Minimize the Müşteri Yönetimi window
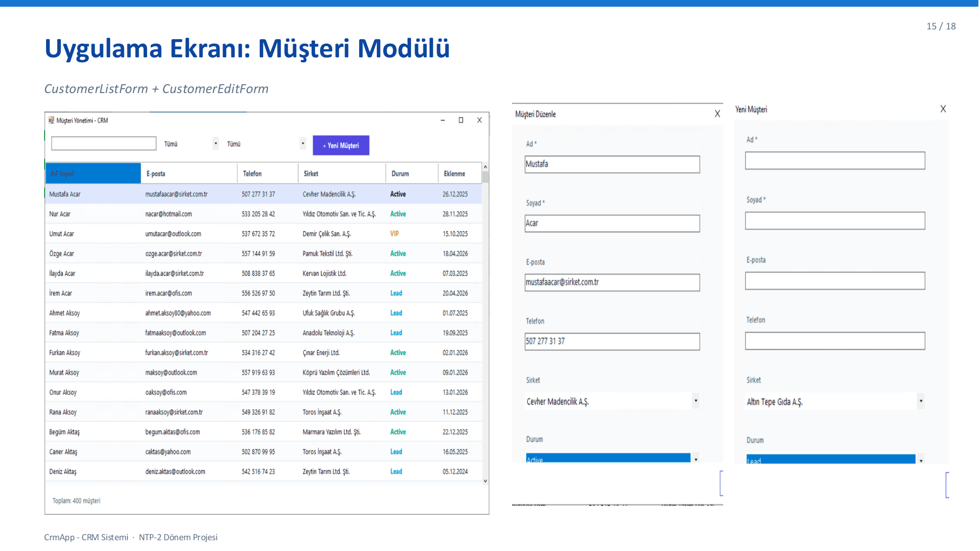The width and height of the screenshot is (980, 551). 442,120
